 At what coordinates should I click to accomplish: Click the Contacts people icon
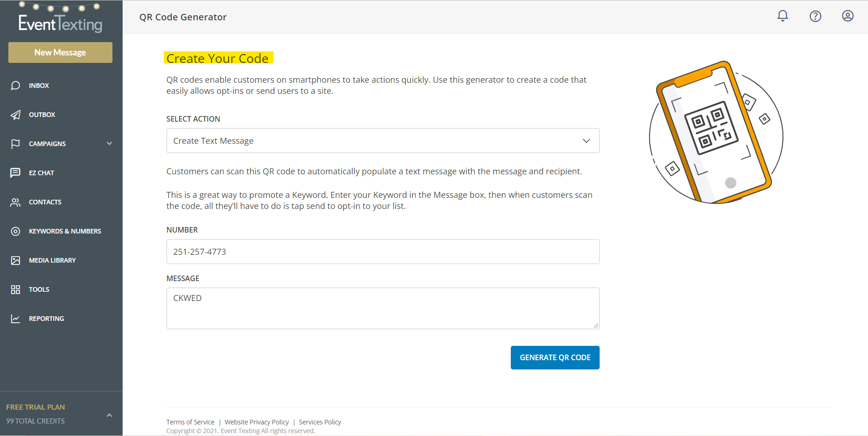click(16, 202)
